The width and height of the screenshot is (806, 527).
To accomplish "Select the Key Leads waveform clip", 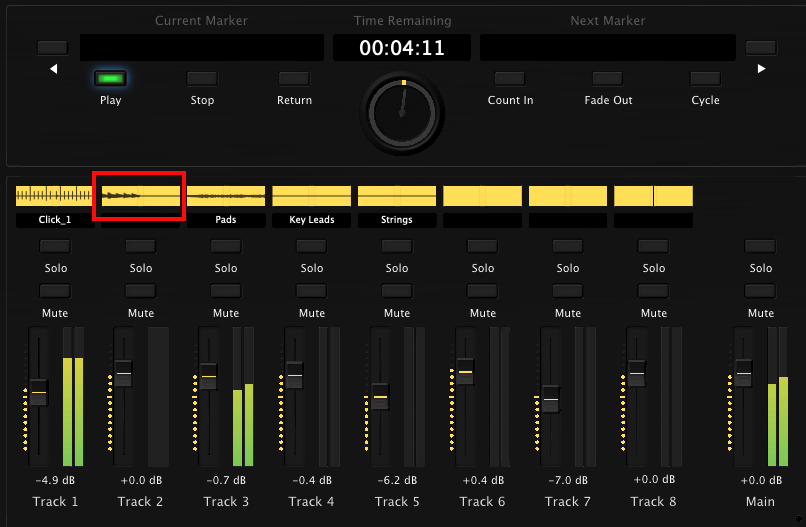I will tap(312, 196).
